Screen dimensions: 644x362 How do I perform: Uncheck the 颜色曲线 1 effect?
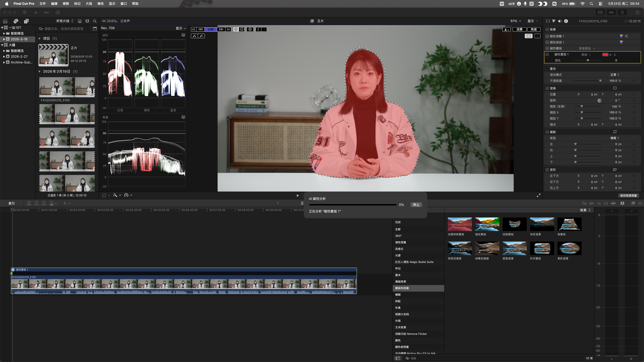click(x=547, y=42)
